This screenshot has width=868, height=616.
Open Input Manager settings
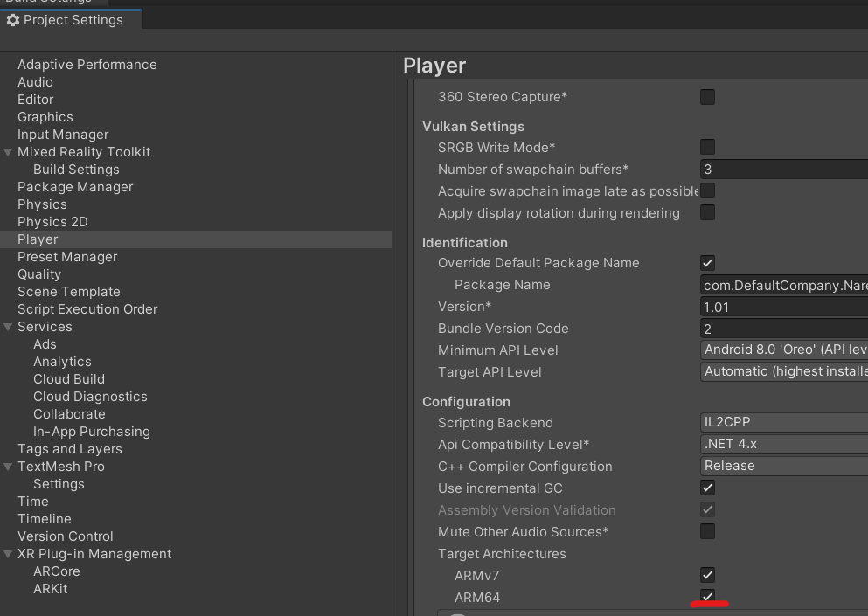tap(63, 135)
